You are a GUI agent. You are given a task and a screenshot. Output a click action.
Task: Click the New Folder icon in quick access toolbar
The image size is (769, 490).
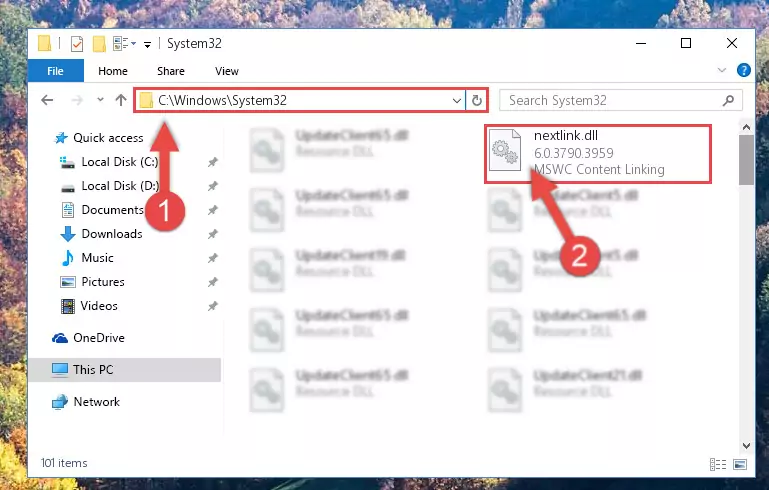coord(99,44)
